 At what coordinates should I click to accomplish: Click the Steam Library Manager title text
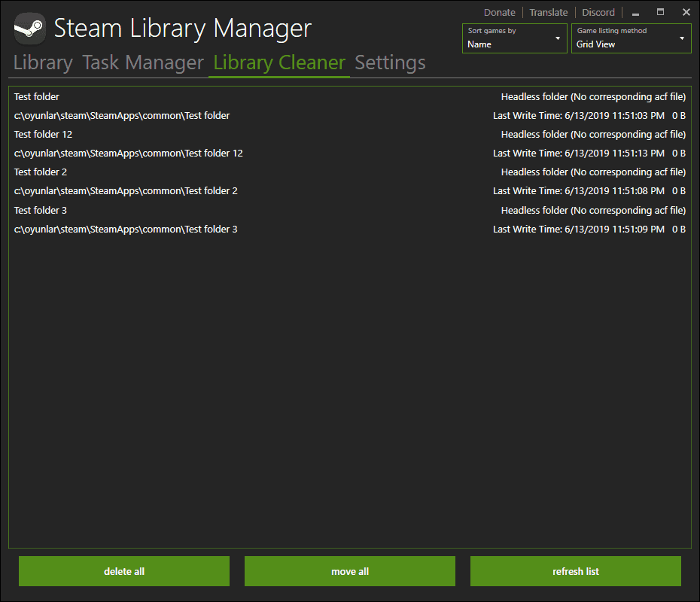pyautogui.click(x=183, y=28)
